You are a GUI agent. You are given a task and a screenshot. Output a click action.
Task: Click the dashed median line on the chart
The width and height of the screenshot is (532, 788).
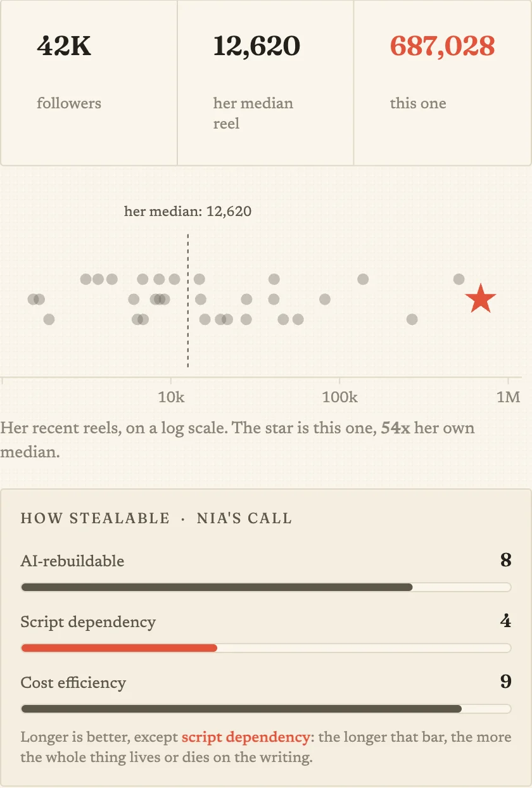[187, 300]
